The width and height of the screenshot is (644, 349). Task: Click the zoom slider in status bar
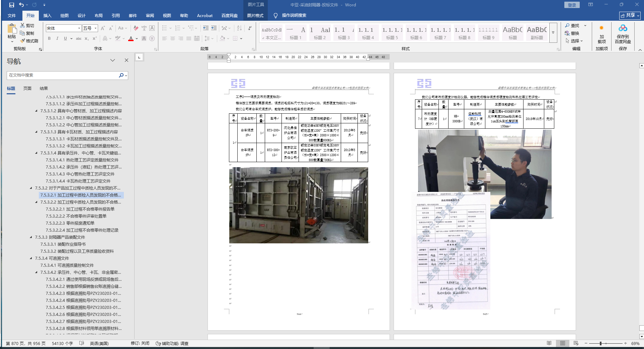pyautogui.click(x=601, y=343)
